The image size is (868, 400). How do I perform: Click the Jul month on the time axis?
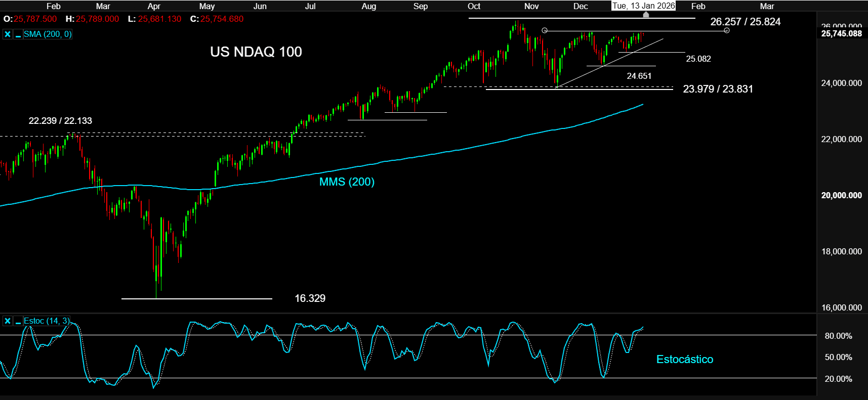click(x=310, y=6)
